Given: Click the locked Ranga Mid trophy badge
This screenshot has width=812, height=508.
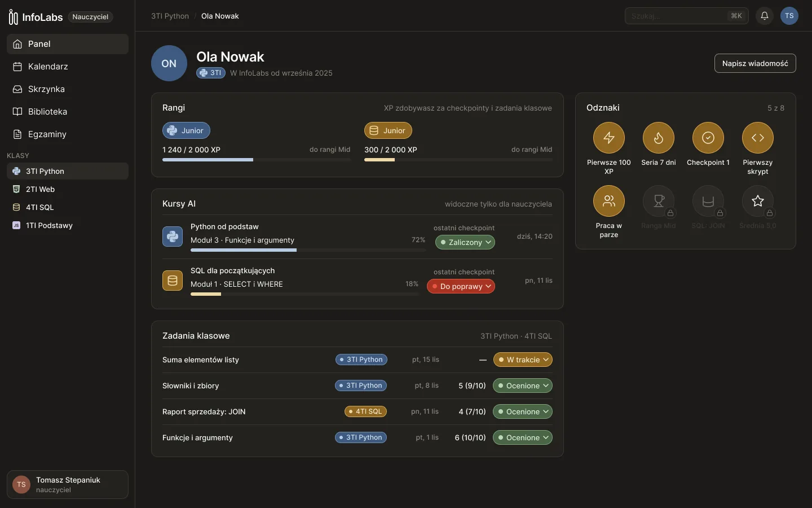Looking at the screenshot, I should click(659, 201).
